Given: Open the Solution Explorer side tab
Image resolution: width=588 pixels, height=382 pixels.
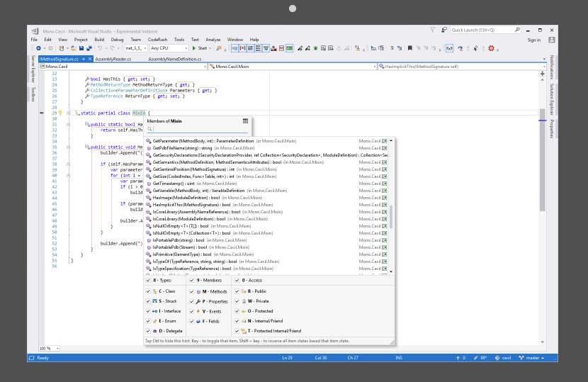Looking at the screenshot, I should pos(552,99).
